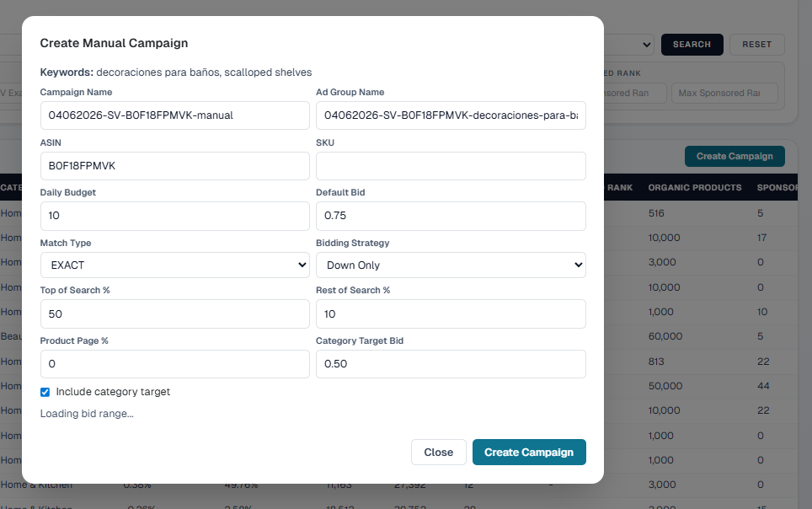This screenshot has width=812, height=509.
Task: Edit the Default Bid value
Action: click(x=451, y=216)
